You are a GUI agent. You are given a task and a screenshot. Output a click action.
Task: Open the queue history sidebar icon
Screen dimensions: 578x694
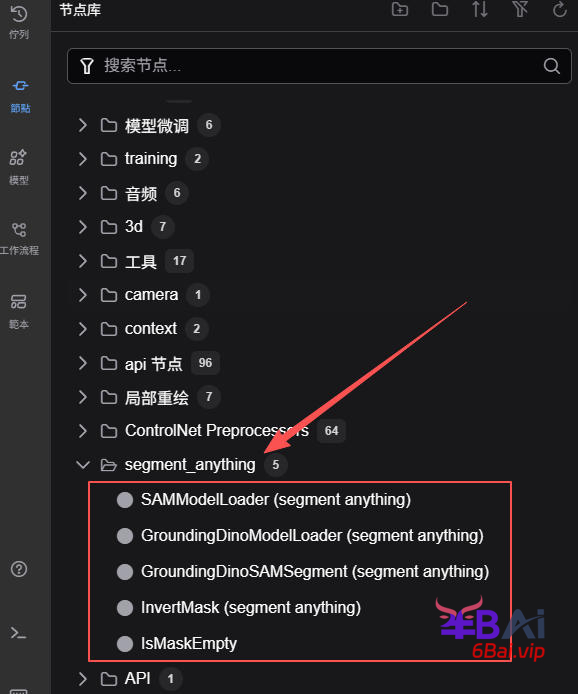click(x=19, y=21)
